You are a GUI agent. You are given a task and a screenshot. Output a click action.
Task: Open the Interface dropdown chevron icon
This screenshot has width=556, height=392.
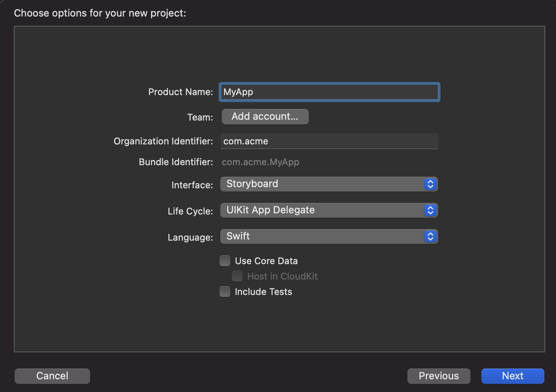(430, 184)
